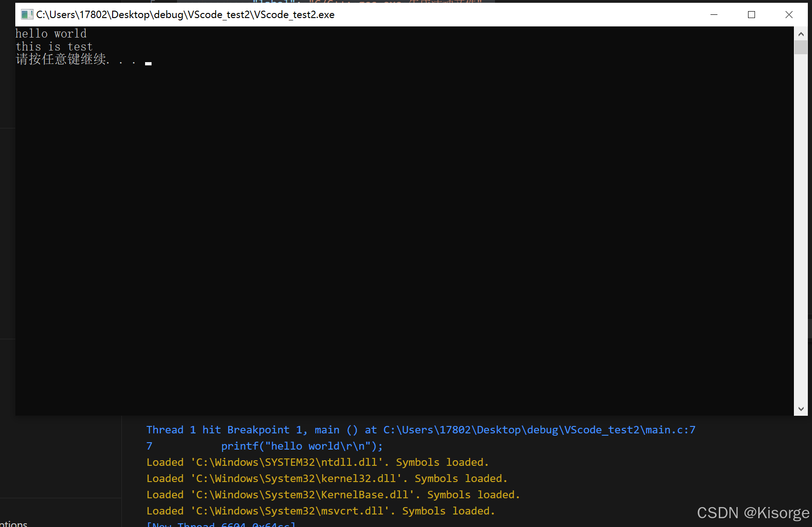Image resolution: width=812 pixels, height=527 pixels.
Task: Click the console scrollbar thumb
Action: (801, 48)
